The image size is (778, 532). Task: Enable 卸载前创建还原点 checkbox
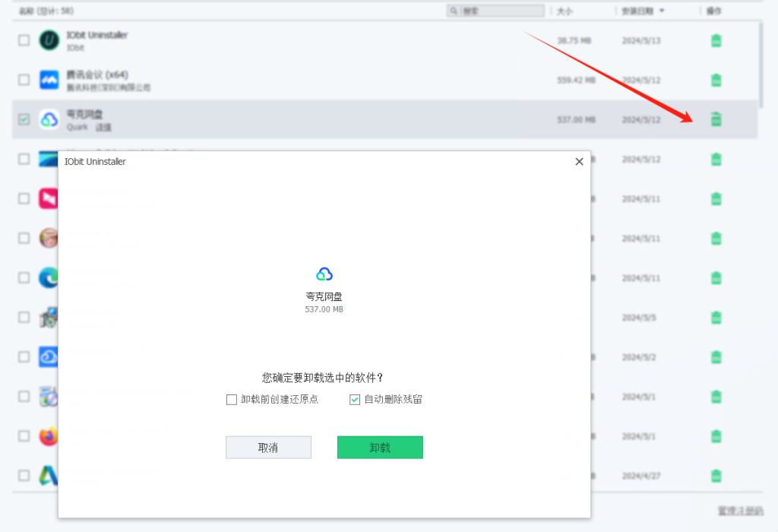pos(232,400)
